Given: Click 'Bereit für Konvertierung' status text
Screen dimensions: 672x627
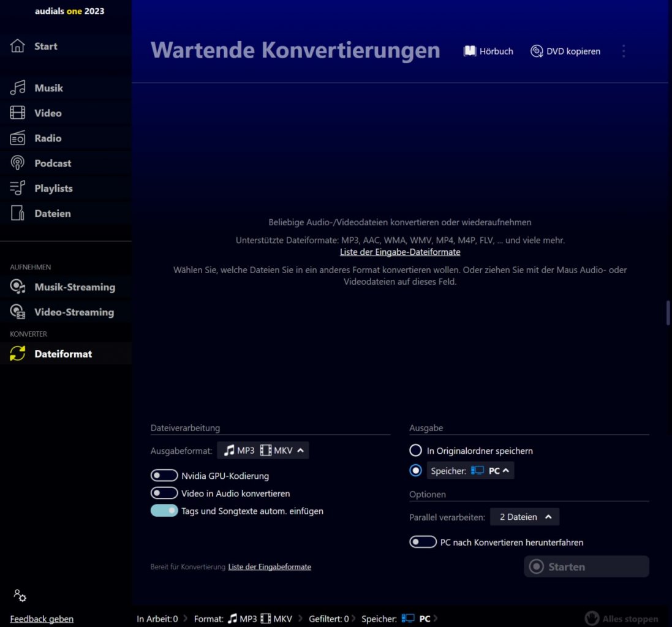Looking at the screenshot, I should coord(187,566).
